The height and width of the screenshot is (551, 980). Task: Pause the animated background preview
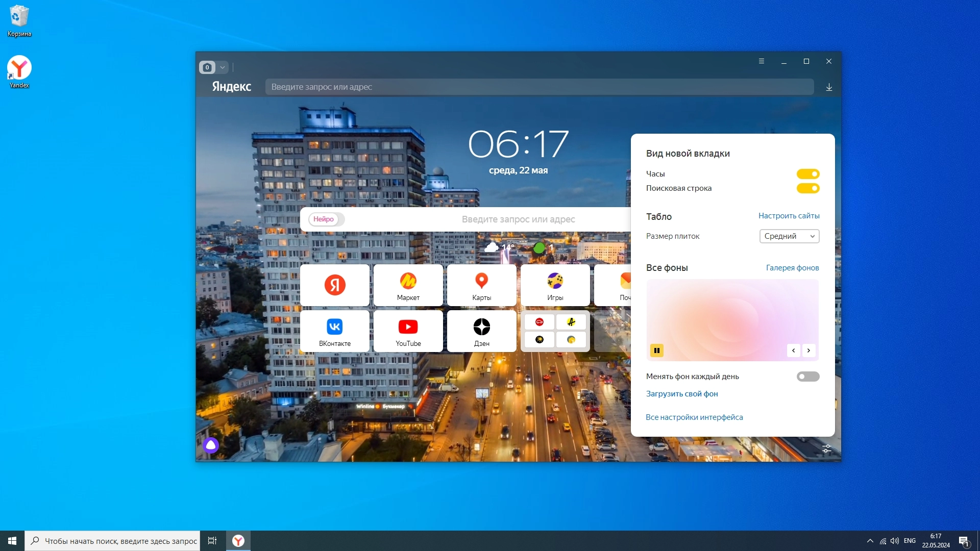point(657,350)
